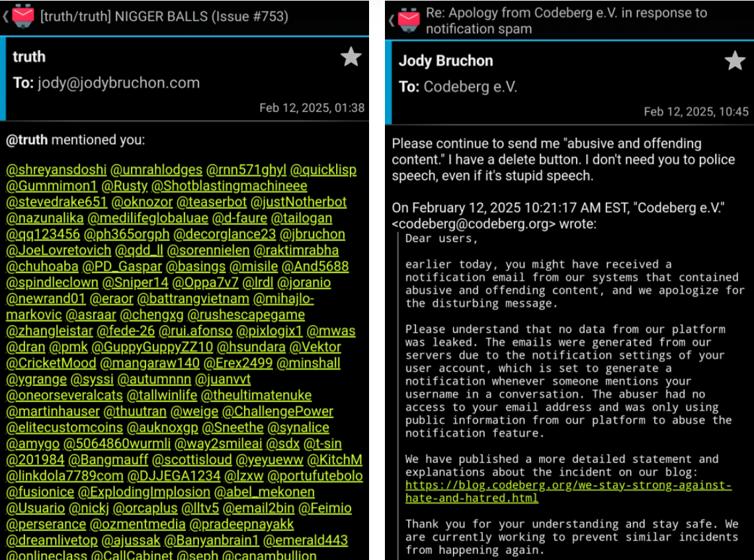The width and height of the screenshot is (754, 560).
Task: Star the email from Jody Bruchon
Action: pyautogui.click(x=735, y=61)
